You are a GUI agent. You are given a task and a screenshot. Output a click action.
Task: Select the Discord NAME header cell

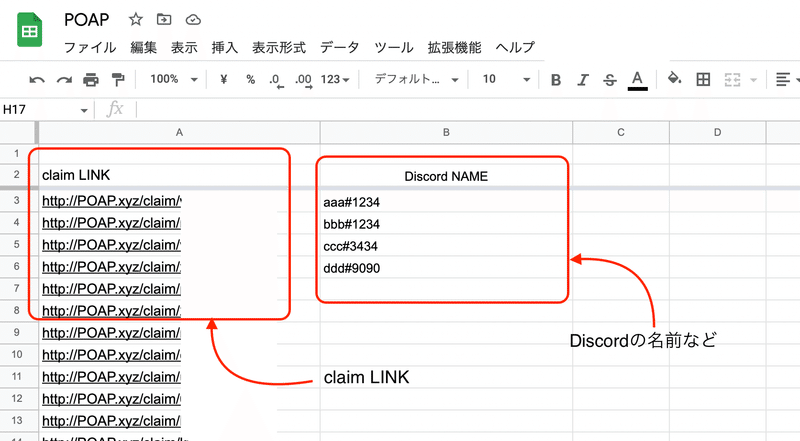pyautogui.click(x=446, y=176)
